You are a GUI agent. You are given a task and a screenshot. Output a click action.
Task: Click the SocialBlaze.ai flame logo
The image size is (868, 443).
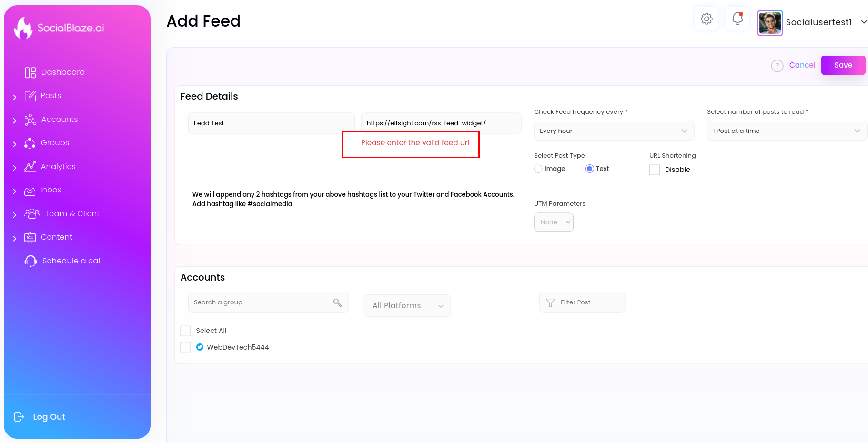(23, 28)
